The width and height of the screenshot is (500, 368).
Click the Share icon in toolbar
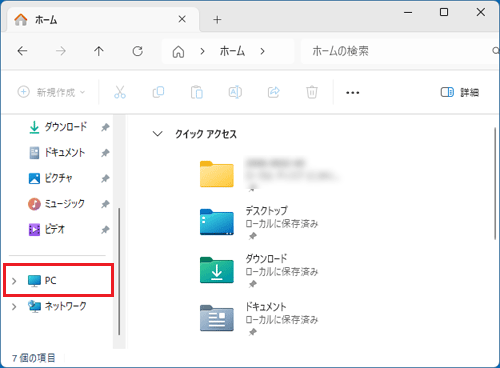[x=274, y=92]
